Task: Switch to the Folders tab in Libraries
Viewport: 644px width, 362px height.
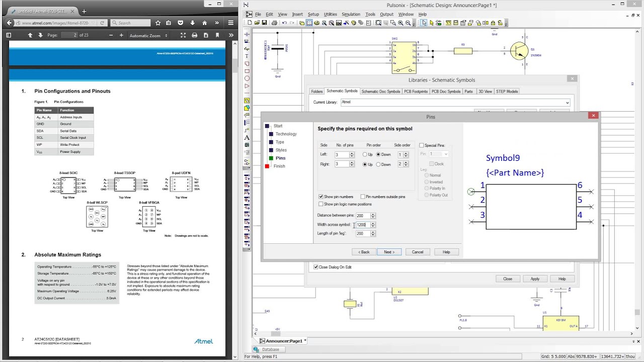Action: 316,92
